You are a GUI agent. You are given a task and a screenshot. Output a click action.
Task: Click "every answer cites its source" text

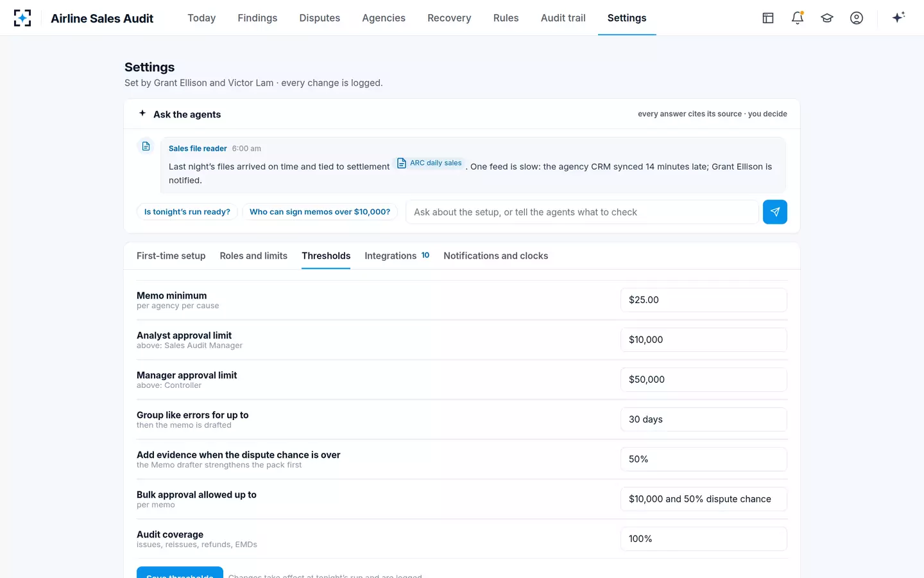[690, 114]
